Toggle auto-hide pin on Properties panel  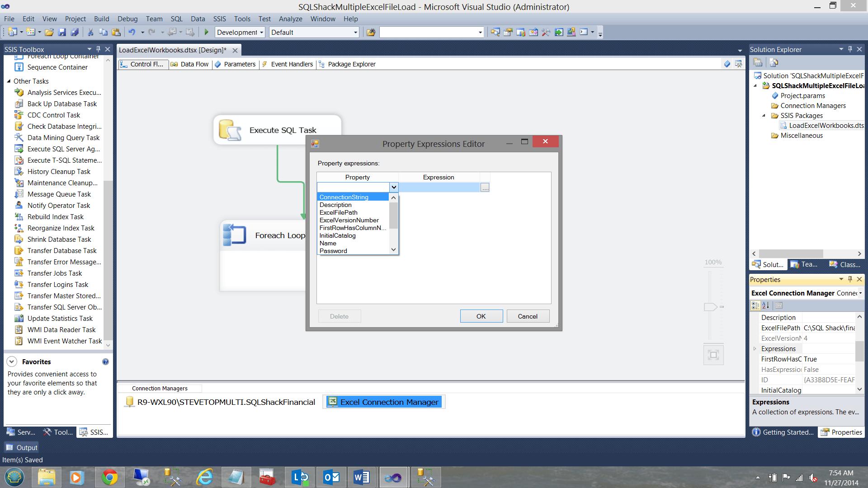point(850,279)
